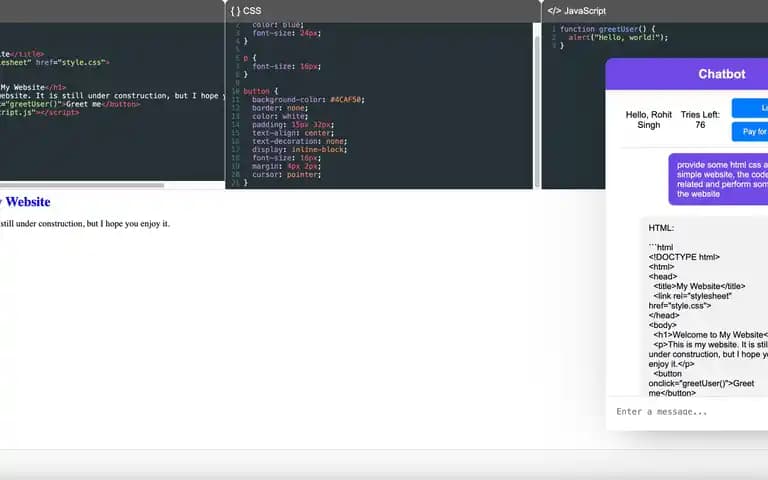Click the button { selector line in CSS
Viewport: 768px width, 480px height.
261,91
